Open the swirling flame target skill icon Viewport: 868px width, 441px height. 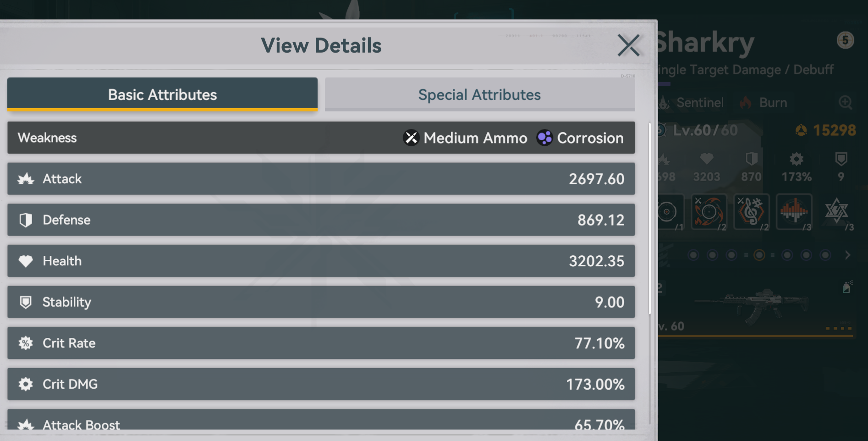click(709, 211)
